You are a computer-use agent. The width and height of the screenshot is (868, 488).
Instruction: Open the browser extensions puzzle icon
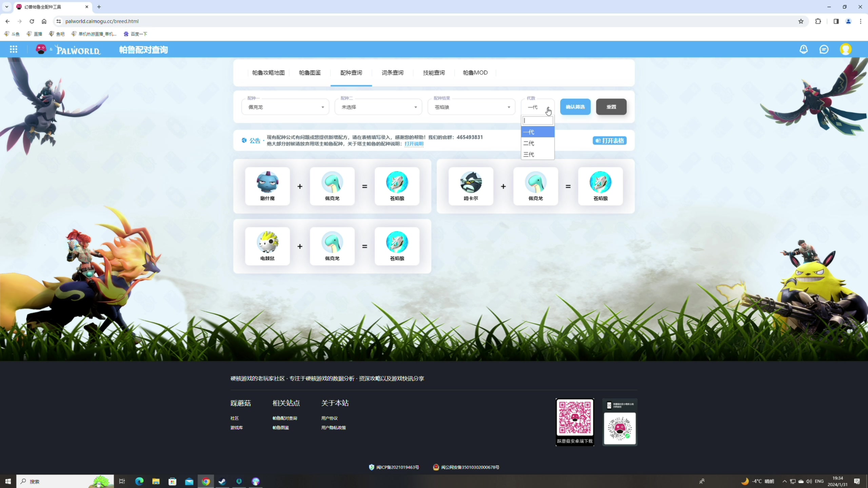click(818, 21)
